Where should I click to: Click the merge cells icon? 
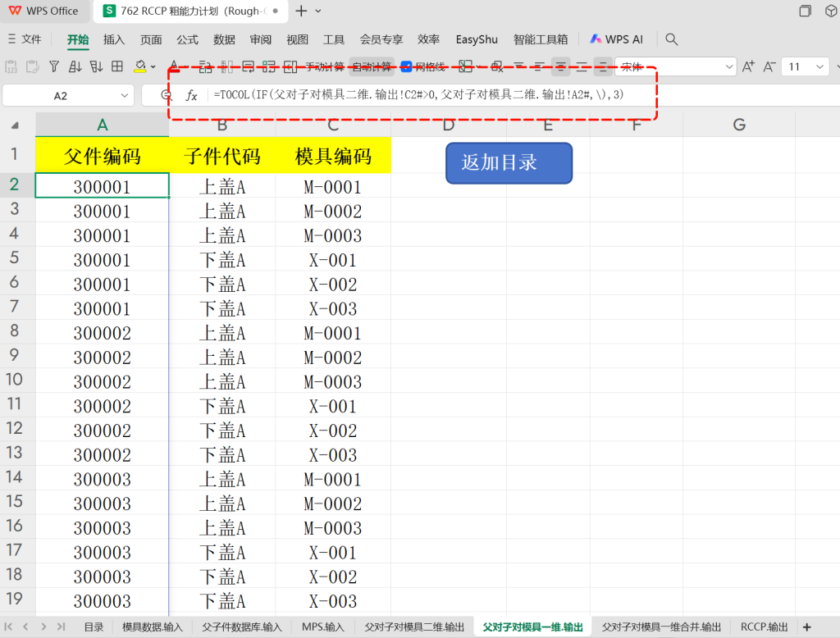(290, 66)
